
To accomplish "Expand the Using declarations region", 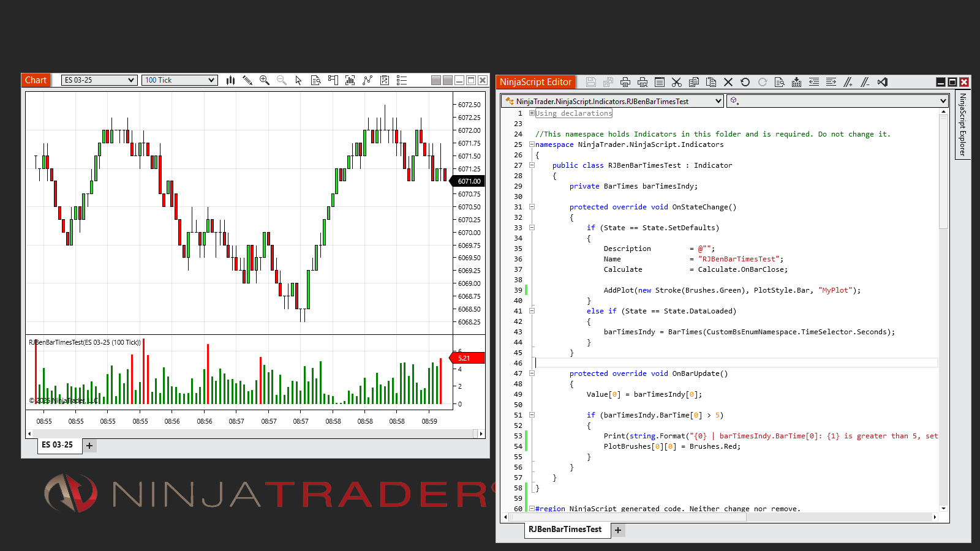I will (x=532, y=113).
